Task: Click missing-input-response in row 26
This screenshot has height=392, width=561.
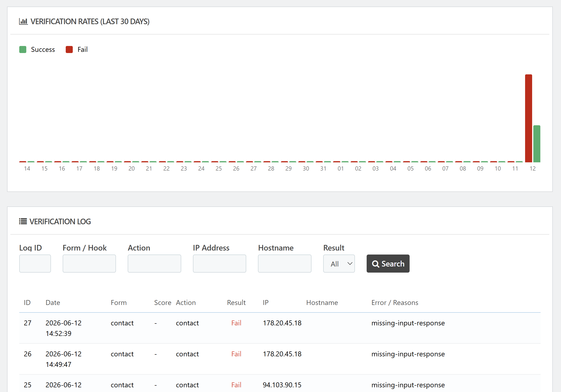Action: (408, 354)
